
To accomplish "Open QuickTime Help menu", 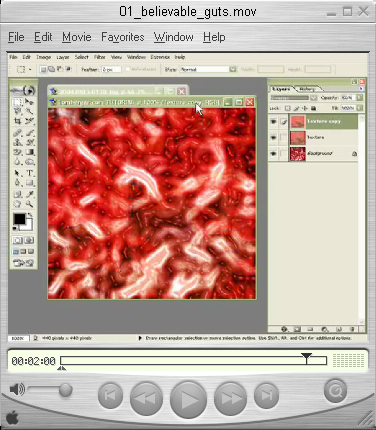I will click(x=214, y=37).
